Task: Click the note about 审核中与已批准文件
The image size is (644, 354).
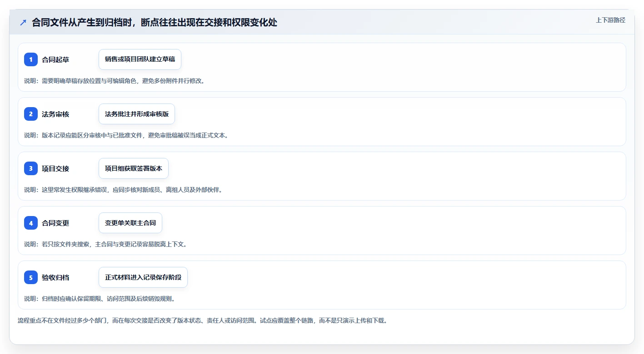Action: (126, 135)
